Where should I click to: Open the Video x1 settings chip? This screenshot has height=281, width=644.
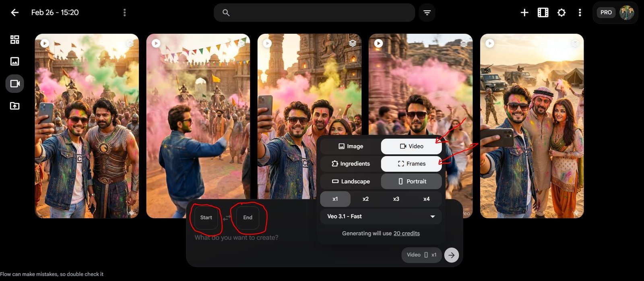coord(421,255)
